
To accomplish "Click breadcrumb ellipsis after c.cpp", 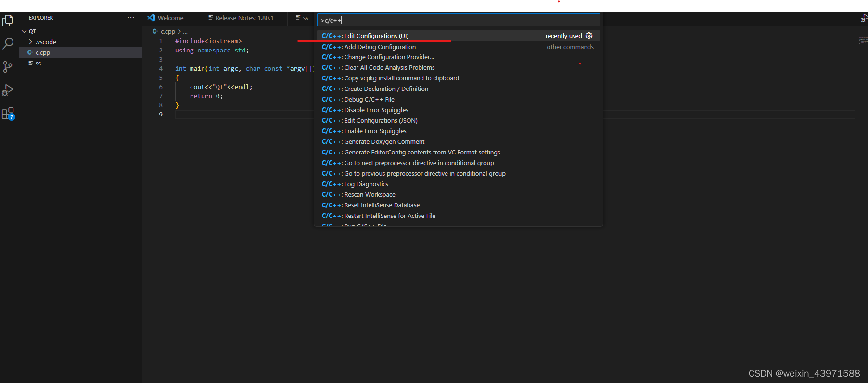I will 185,32.
